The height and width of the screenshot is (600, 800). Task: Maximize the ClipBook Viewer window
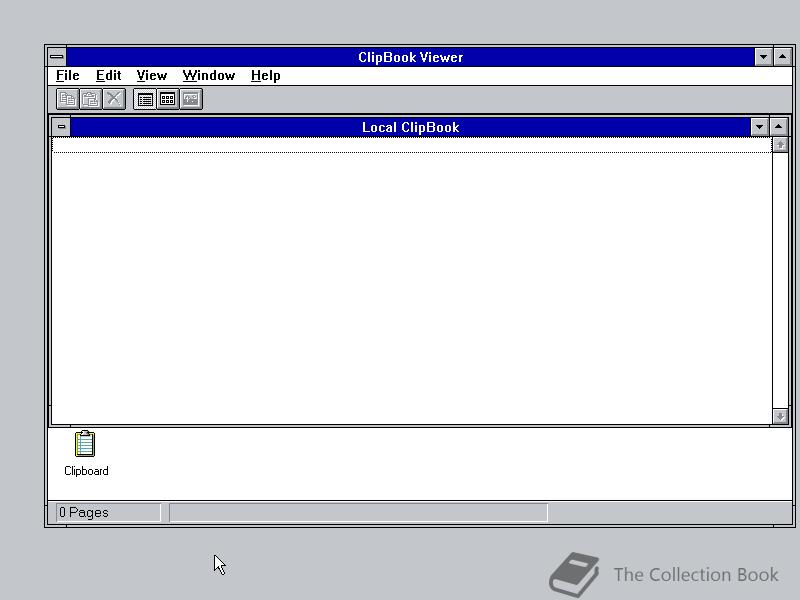(783, 57)
